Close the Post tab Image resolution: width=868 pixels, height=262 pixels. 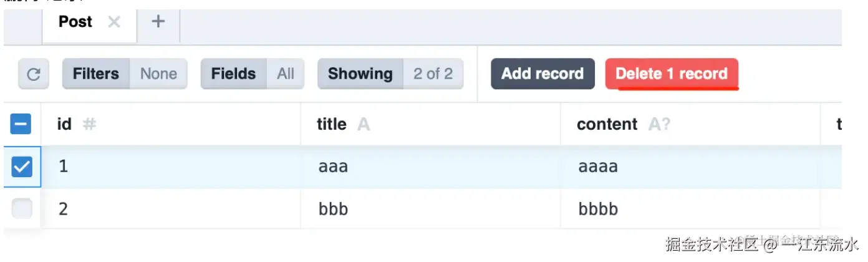click(x=113, y=22)
